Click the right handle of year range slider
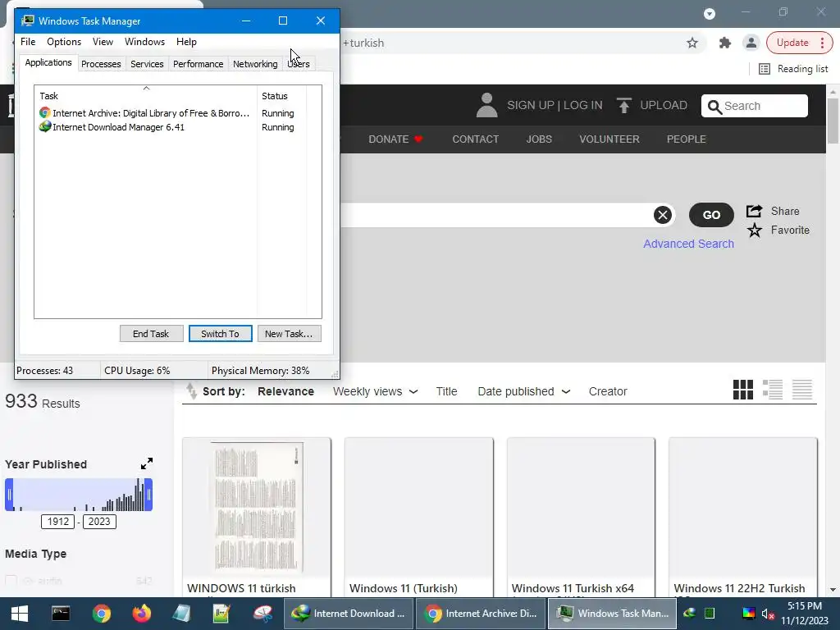840x630 pixels. (x=149, y=495)
